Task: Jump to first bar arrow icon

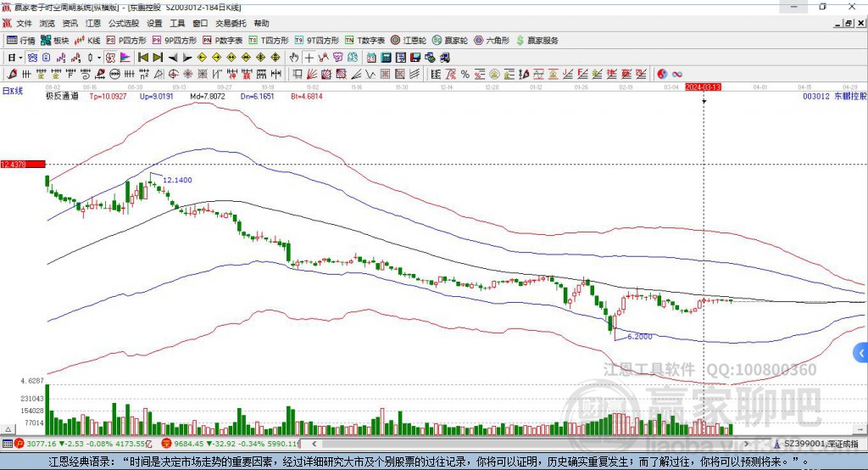Action: (x=142, y=58)
